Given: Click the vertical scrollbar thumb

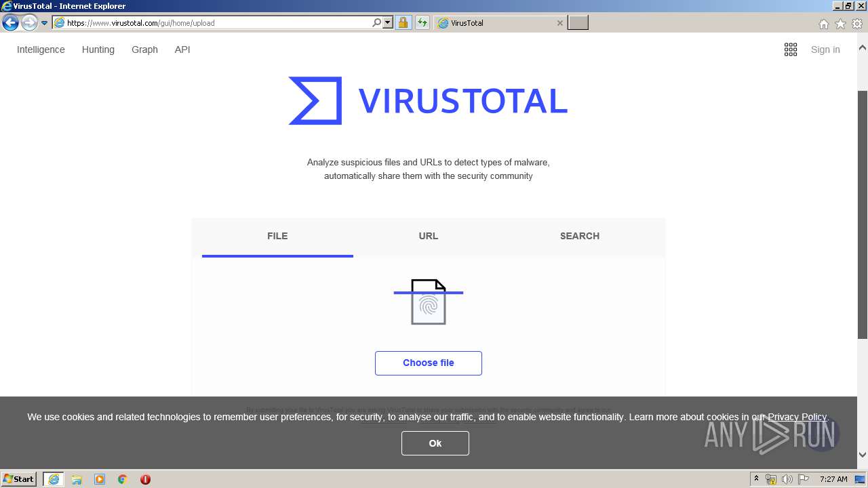Looking at the screenshot, I should [863, 214].
